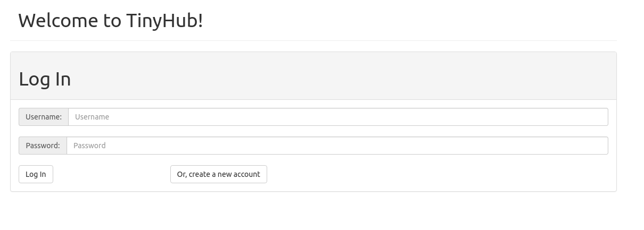Click the "Log In" panel heading
644x230 pixels.
pos(45,79)
